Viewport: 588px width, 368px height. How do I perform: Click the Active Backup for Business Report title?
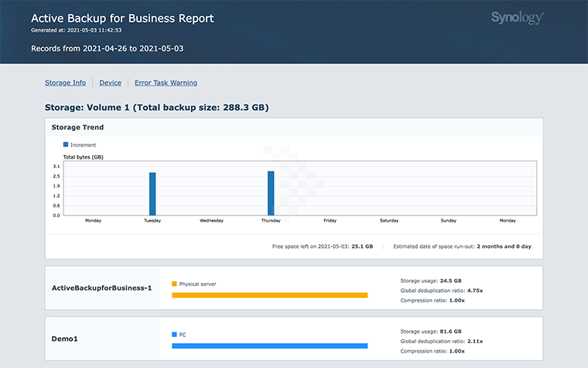[x=122, y=18]
